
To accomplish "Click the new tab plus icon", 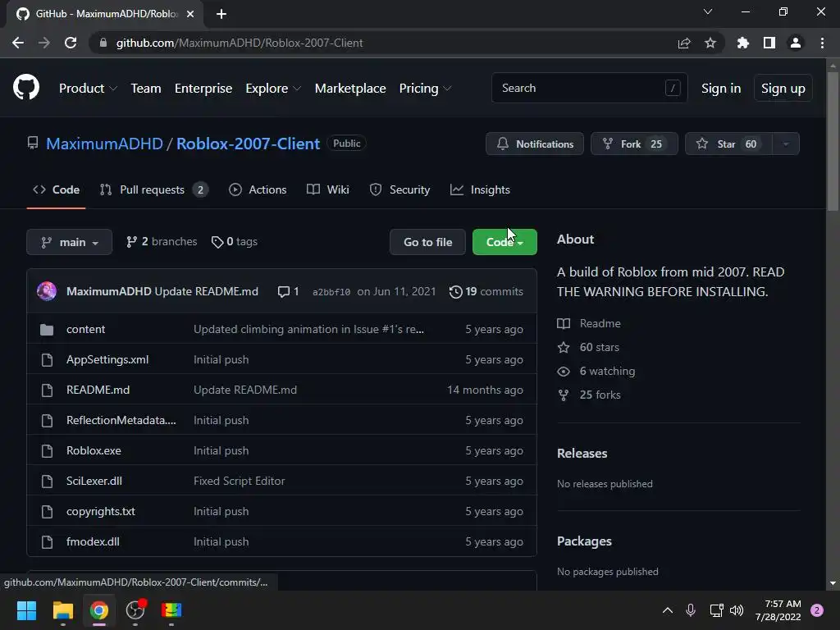I will click(x=221, y=14).
